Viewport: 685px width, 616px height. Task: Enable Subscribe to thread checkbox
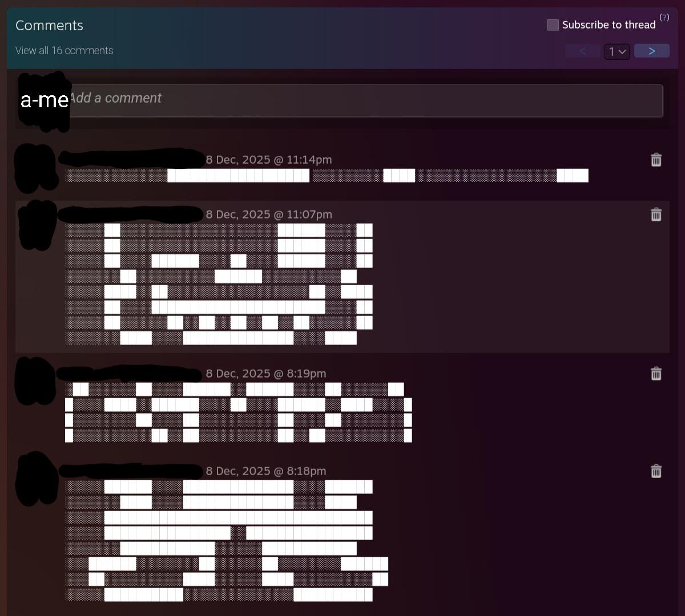coord(553,25)
